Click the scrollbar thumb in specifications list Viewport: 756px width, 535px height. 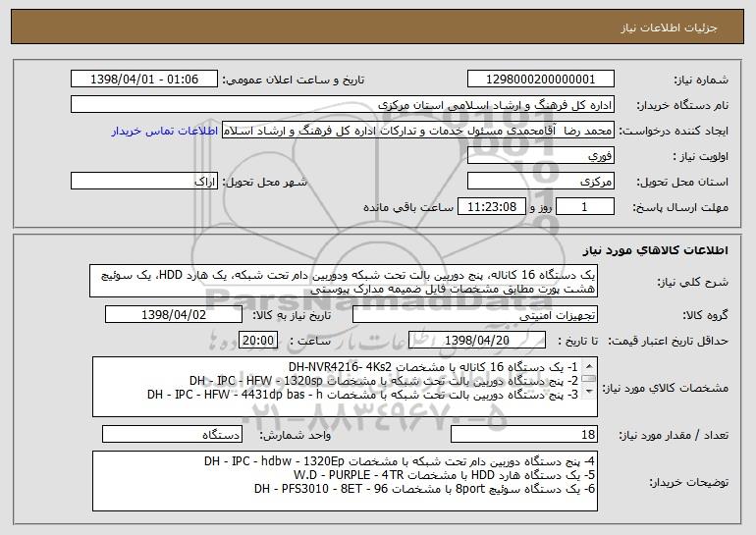(589, 379)
